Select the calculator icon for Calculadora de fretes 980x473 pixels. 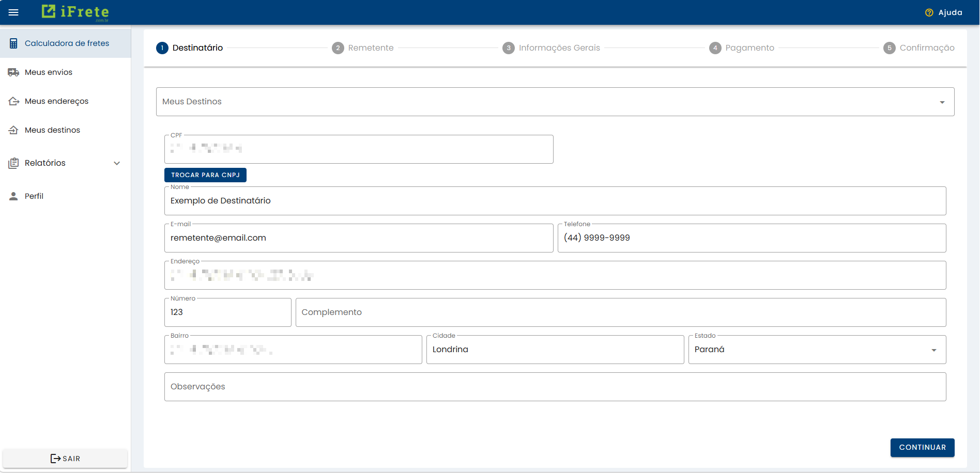click(13, 43)
